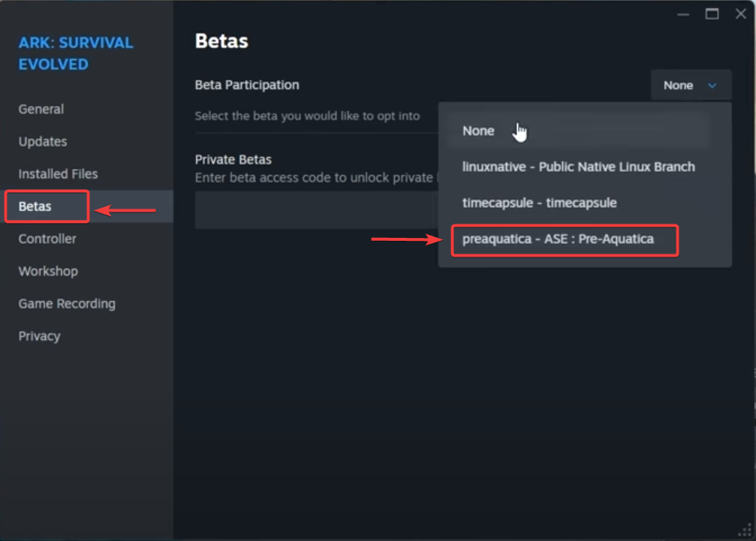Go to Installed Files in sidebar
756x541 pixels.
(x=58, y=174)
